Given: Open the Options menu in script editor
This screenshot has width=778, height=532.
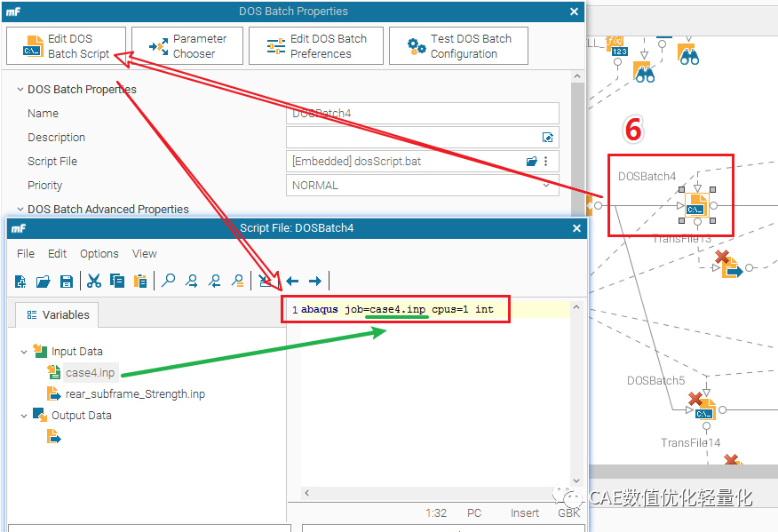Looking at the screenshot, I should click(99, 254).
